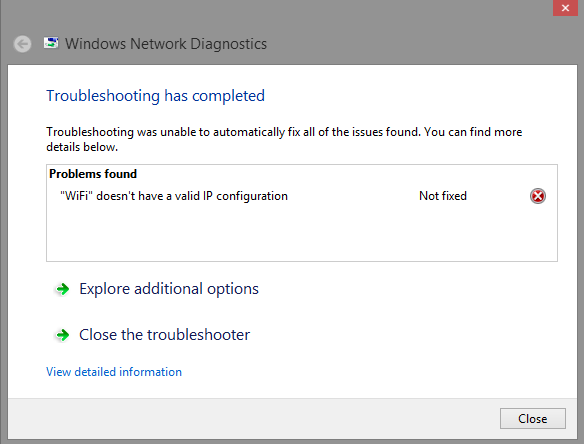This screenshot has height=444, width=584.
Task: Click the Close button at bottom
Action: [x=533, y=419]
